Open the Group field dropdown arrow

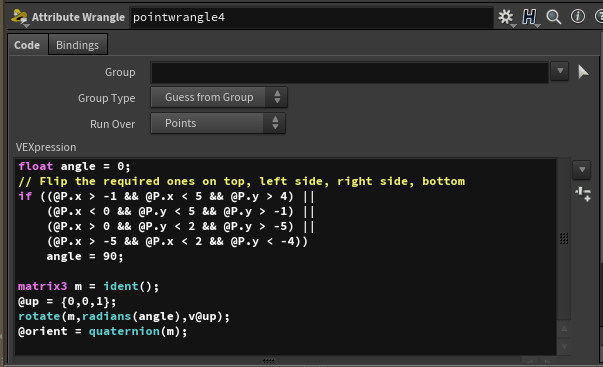560,71
